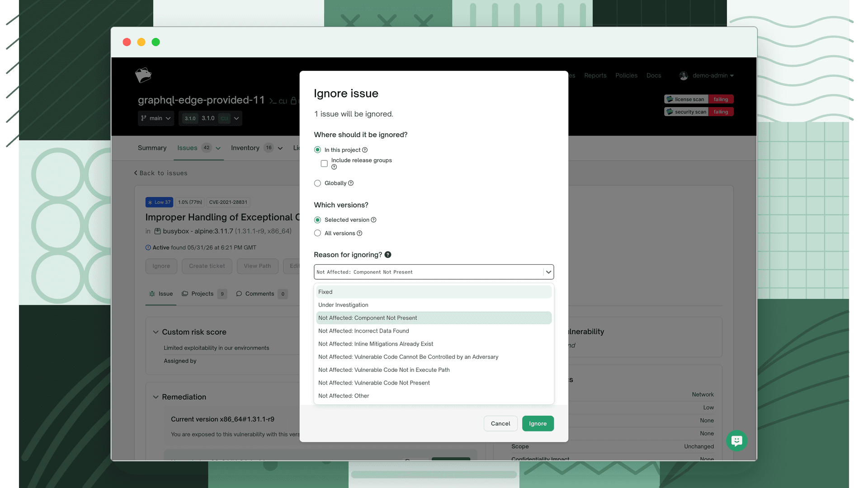Click the license scan failing badge
Image resolution: width=868 pixels, height=488 pixels.
pyautogui.click(x=698, y=99)
